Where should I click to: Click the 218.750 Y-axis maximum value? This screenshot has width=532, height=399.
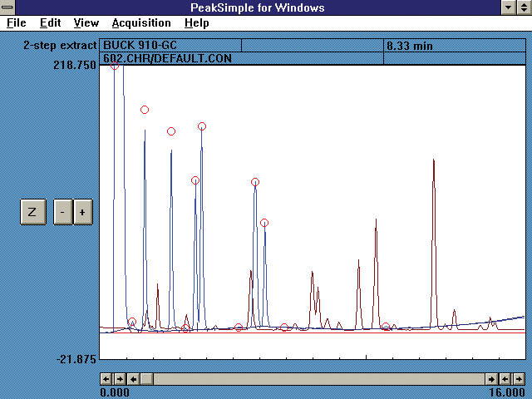pyautogui.click(x=76, y=64)
